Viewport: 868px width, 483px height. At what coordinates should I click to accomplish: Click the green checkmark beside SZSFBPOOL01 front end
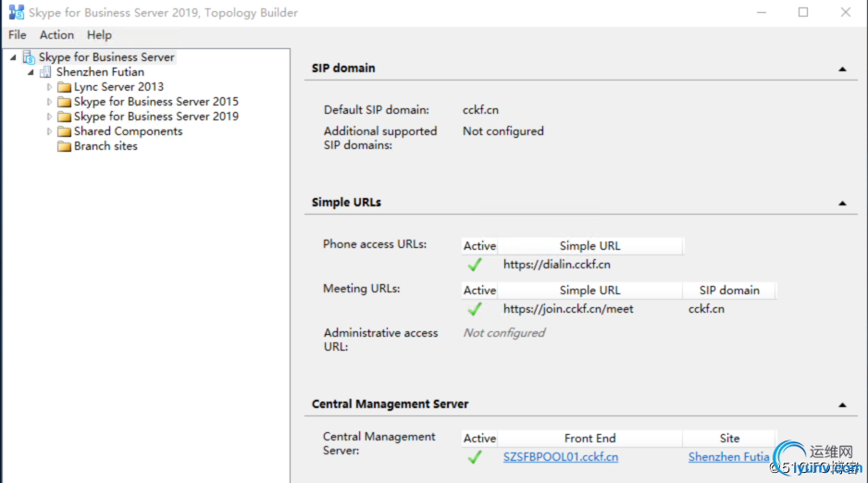475,457
